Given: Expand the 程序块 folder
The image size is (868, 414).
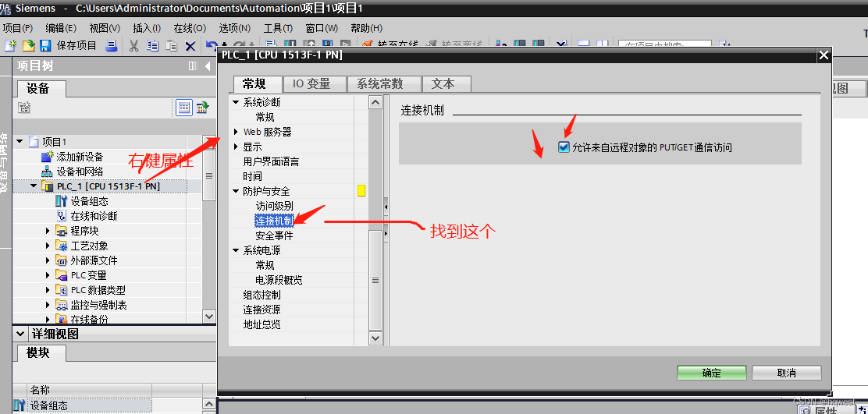Looking at the screenshot, I should pos(48,231).
